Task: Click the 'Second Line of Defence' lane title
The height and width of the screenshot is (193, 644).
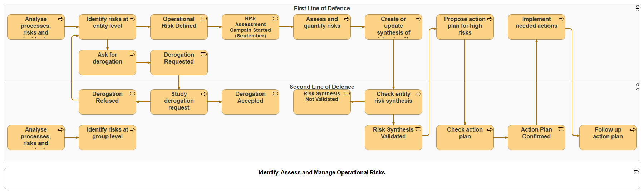Action: tap(322, 87)
